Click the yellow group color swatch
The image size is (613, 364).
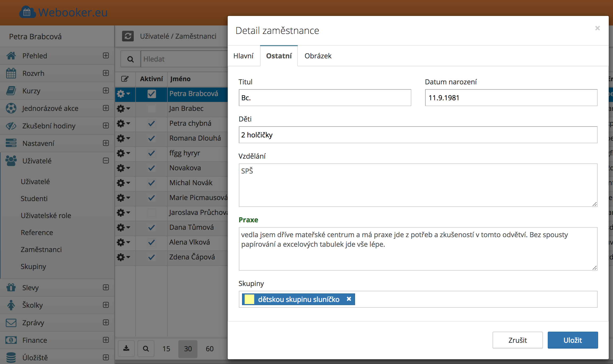point(249,299)
